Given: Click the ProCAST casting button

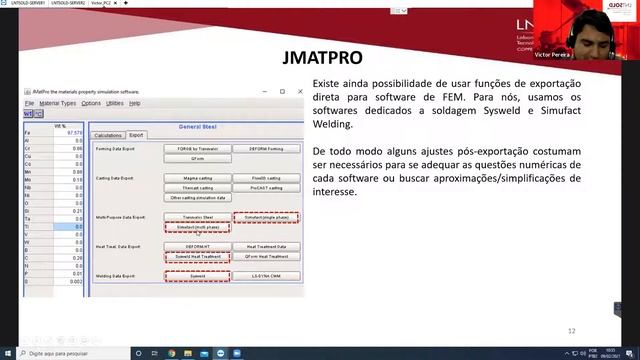Looking at the screenshot, I should 266,188.
